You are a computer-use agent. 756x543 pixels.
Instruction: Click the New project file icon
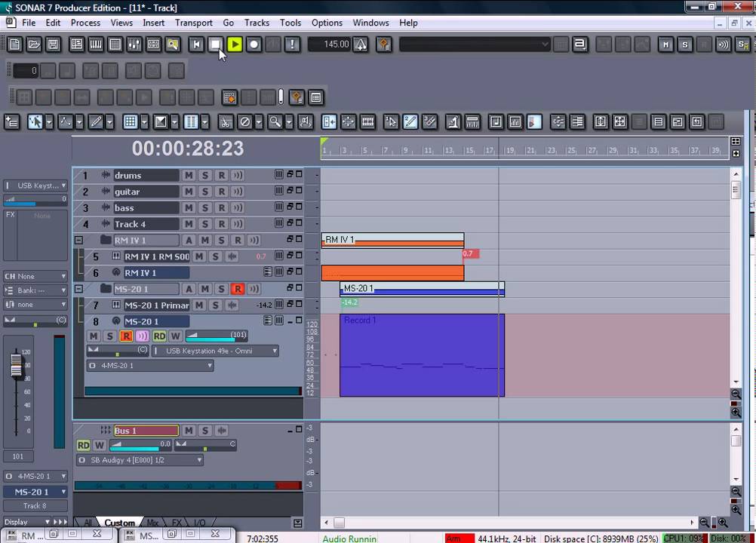[x=14, y=44]
